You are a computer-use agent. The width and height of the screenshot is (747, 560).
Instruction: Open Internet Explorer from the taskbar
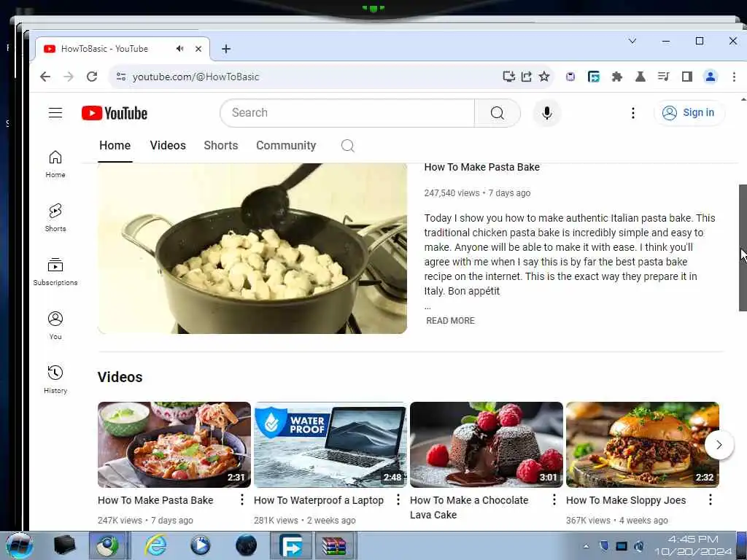156,545
